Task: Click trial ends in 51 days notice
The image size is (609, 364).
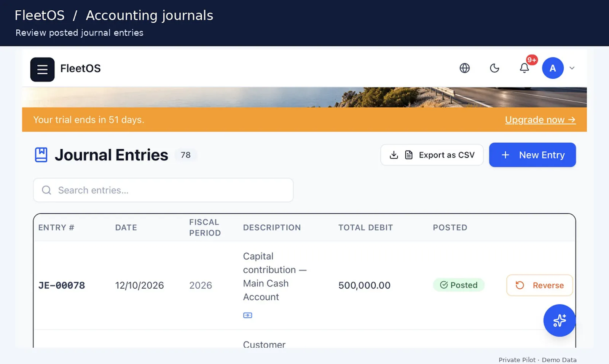Action: click(89, 120)
